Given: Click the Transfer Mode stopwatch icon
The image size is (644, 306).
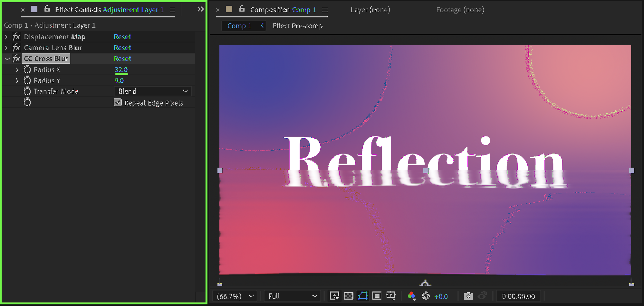Looking at the screenshot, I should (x=27, y=91).
